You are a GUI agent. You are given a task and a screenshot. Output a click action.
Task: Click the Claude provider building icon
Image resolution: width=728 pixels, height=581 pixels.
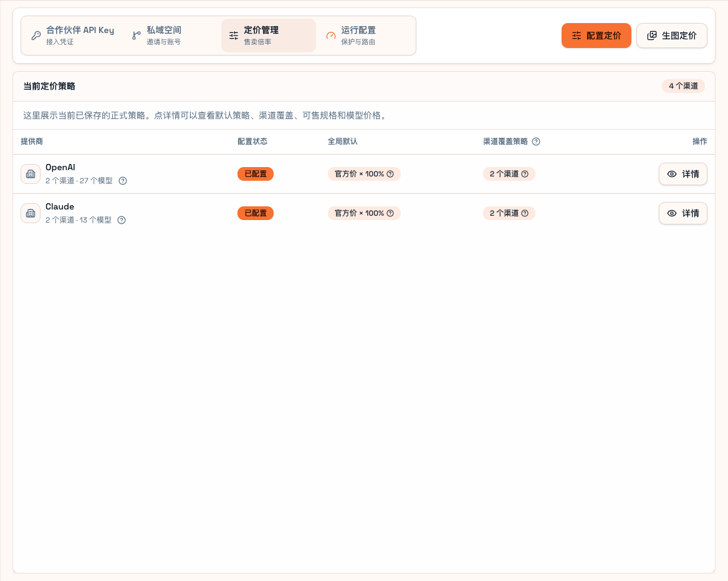31,213
